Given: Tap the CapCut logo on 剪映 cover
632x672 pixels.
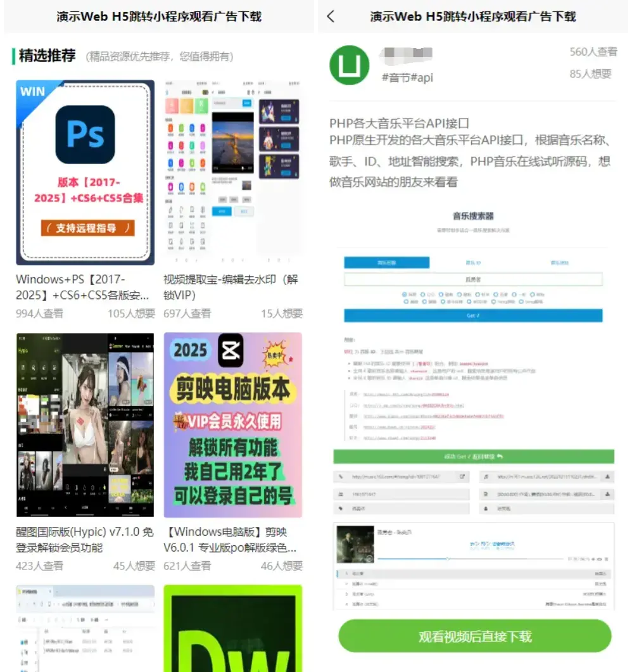Looking at the screenshot, I should [x=231, y=352].
